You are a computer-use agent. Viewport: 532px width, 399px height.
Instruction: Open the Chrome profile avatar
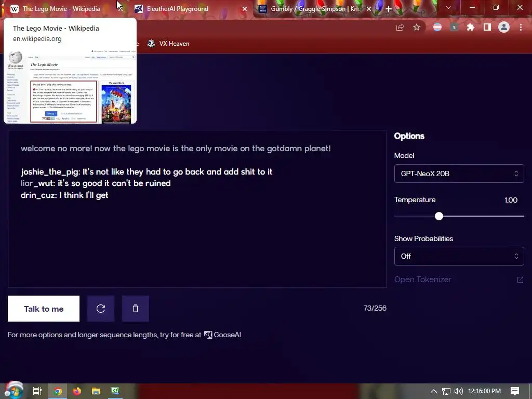pyautogui.click(x=504, y=27)
